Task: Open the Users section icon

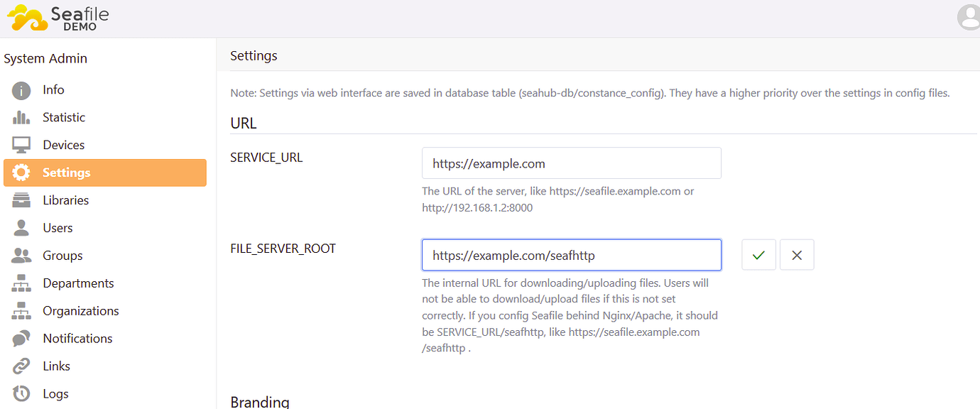Action: [19, 227]
